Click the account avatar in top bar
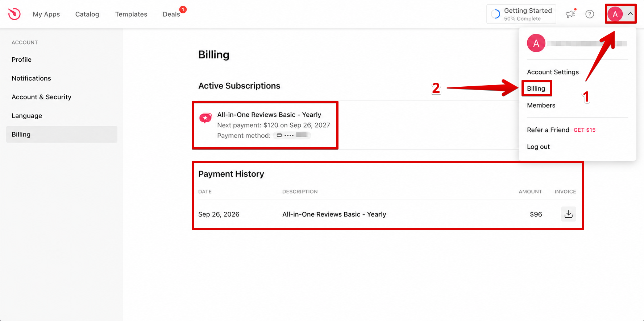644x321 pixels. (615, 14)
